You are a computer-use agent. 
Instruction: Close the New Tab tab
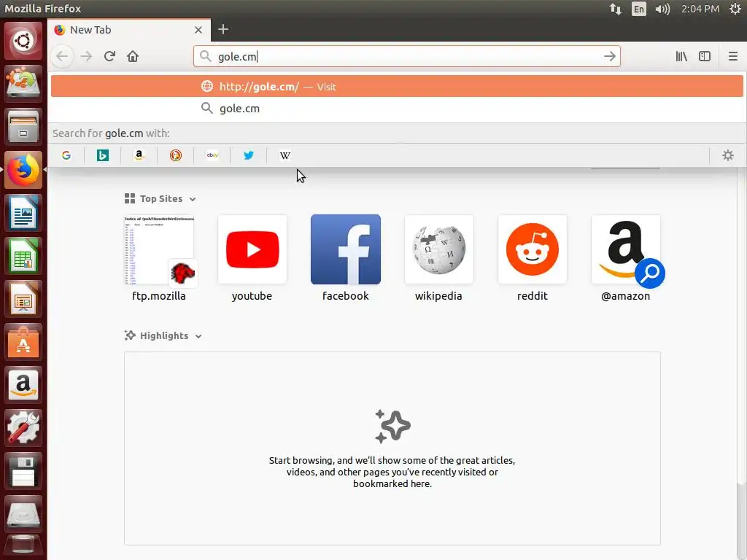198,29
